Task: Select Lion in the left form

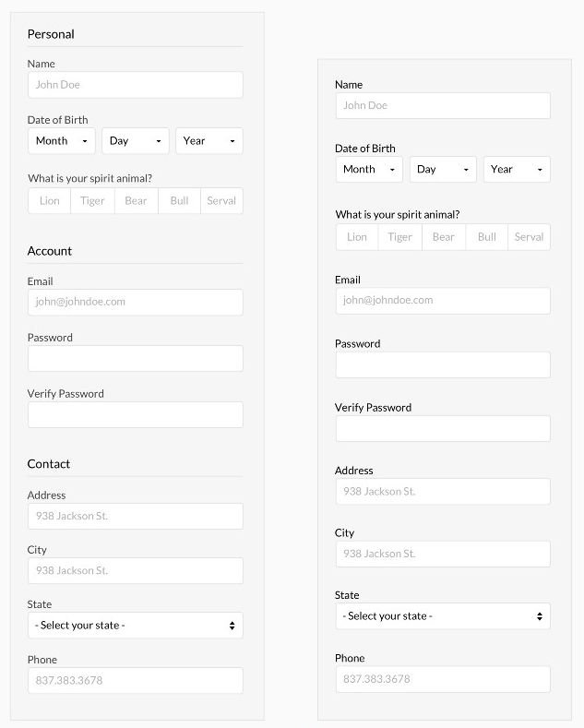Action: point(50,201)
